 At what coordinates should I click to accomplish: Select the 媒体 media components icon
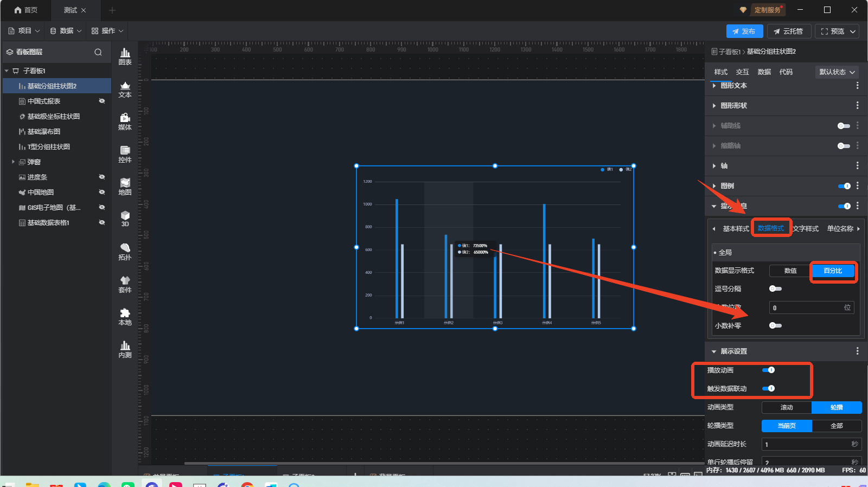click(x=125, y=121)
